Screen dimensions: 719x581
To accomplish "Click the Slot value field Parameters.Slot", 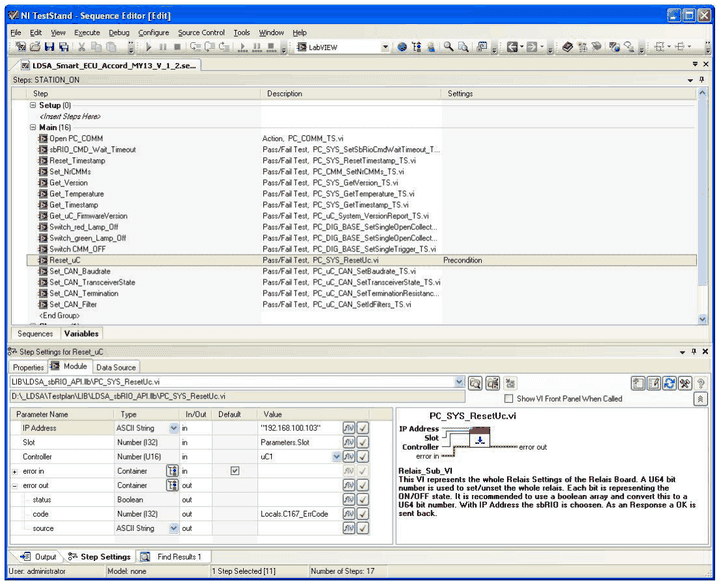I will tap(300, 442).
